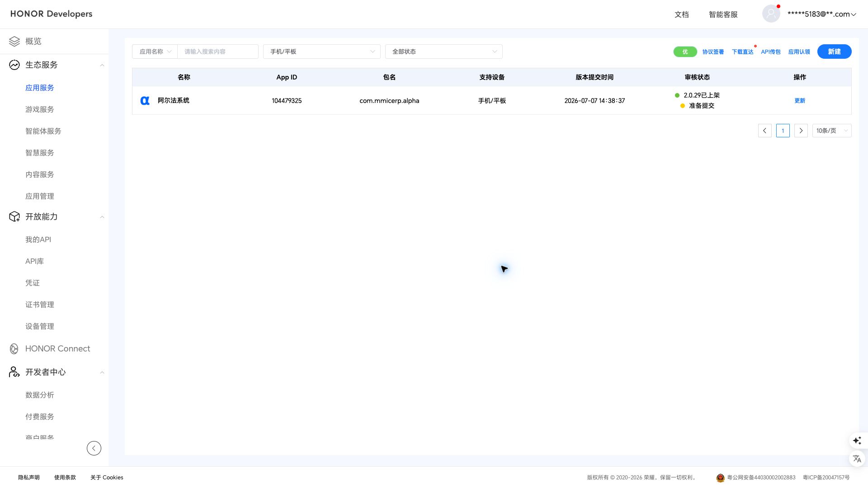Open 证书管理 in the sidebar
The width and height of the screenshot is (868, 488).
pos(40,305)
